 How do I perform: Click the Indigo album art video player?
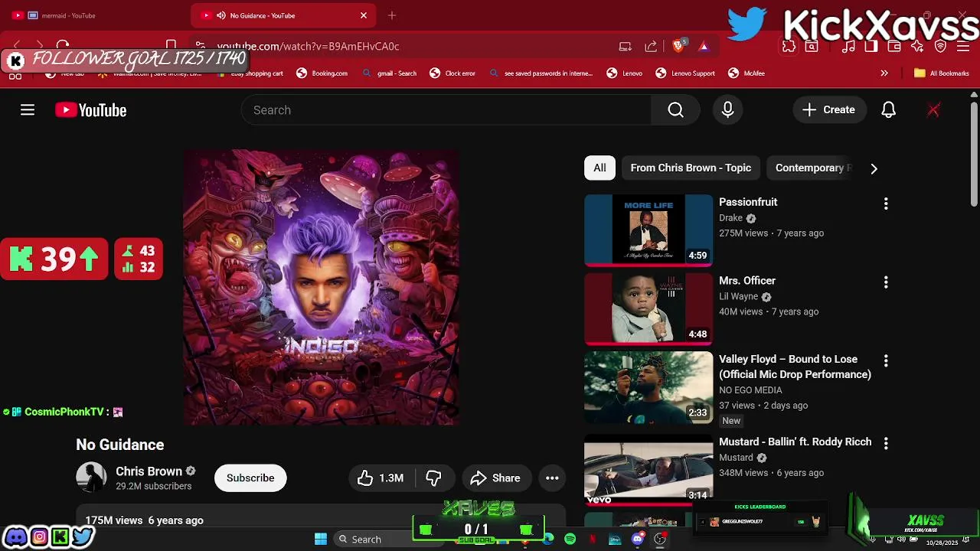click(x=322, y=287)
